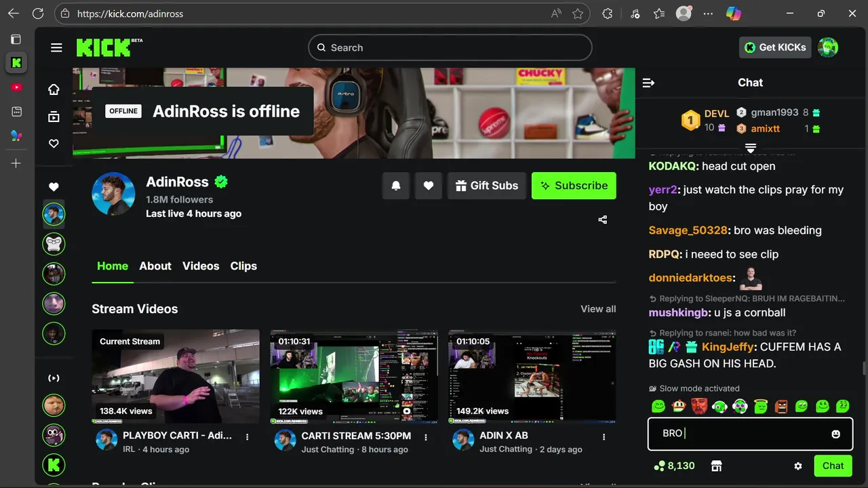The image size is (868, 488).
Task: Switch to the Clips tab
Action: pyautogui.click(x=243, y=266)
